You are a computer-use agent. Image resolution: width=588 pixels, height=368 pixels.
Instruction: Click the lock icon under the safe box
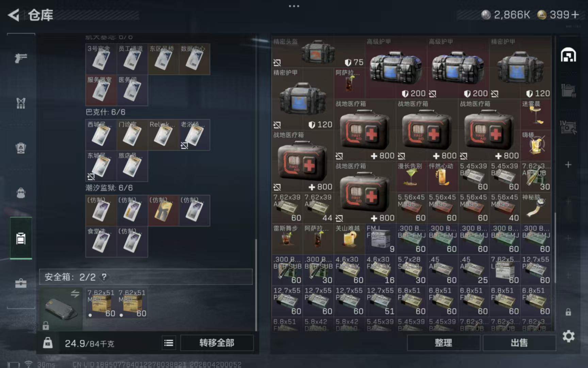coord(46,326)
